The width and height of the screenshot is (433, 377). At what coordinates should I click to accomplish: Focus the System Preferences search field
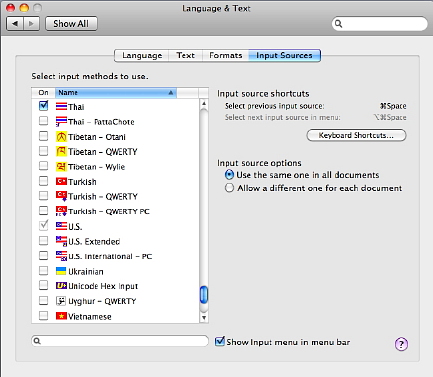(x=380, y=24)
